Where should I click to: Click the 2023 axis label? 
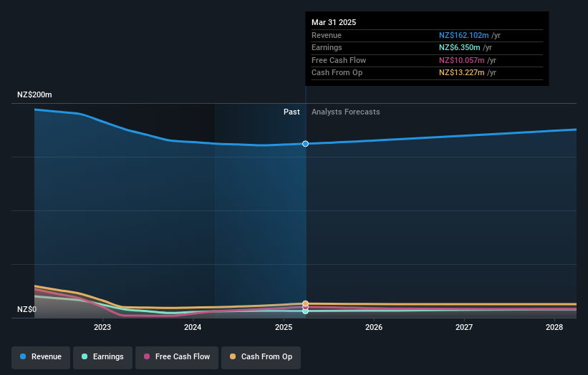(102, 327)
